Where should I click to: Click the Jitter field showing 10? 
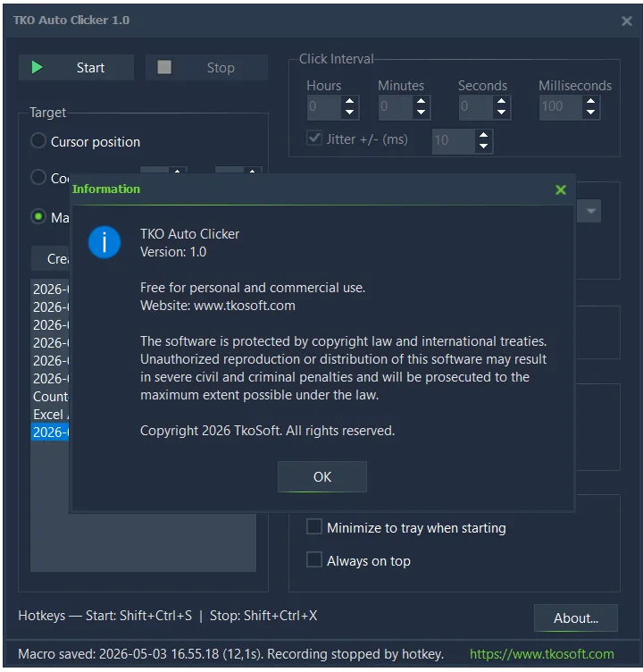pyautogui.click(x=454, y=140)
